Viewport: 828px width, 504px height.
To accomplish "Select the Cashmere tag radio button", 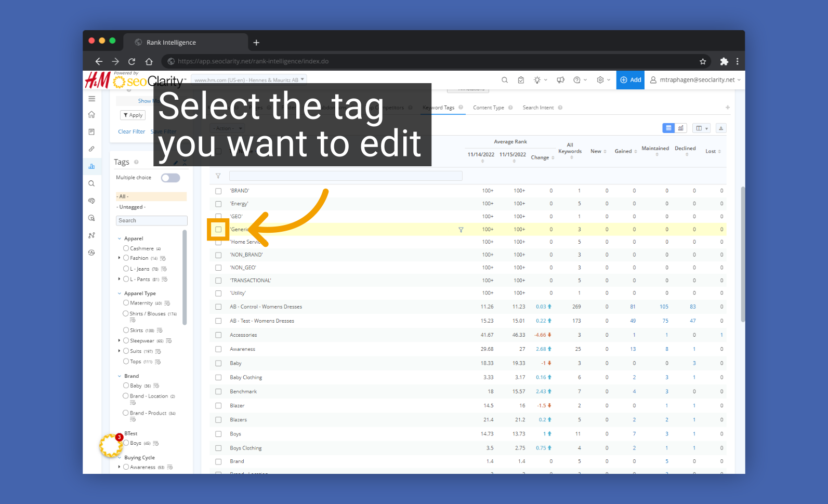I will (126, 248).
